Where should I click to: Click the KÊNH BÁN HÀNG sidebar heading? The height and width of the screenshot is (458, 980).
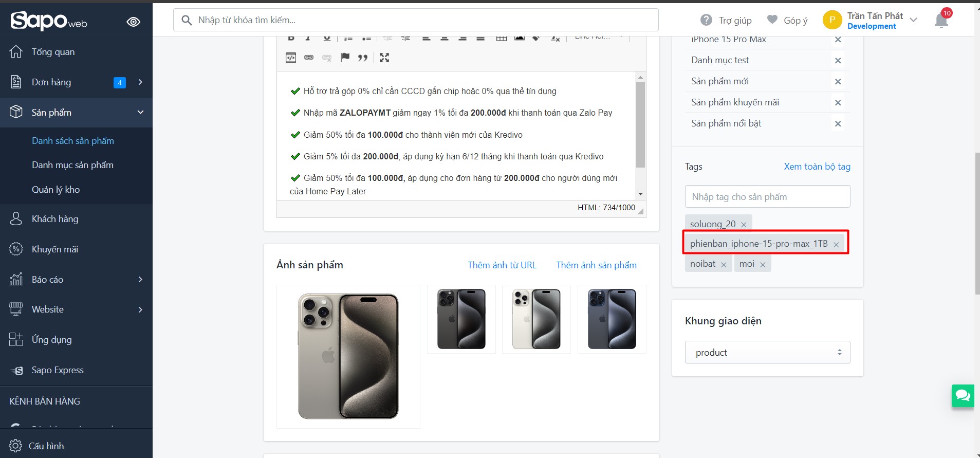(45, 401)
